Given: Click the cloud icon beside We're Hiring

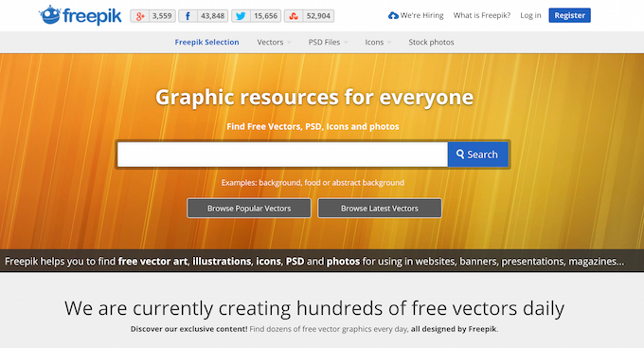Looking at the screenshot, I should (x=393, y=15).
